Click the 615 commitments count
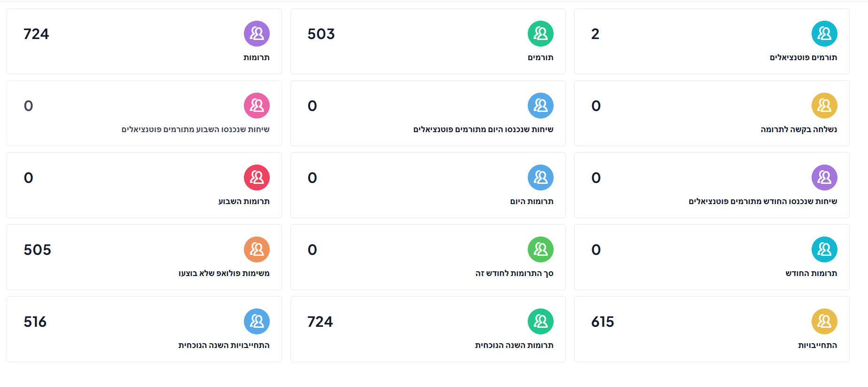The width and height of the screenshot is (868, 387). point(602,322)
